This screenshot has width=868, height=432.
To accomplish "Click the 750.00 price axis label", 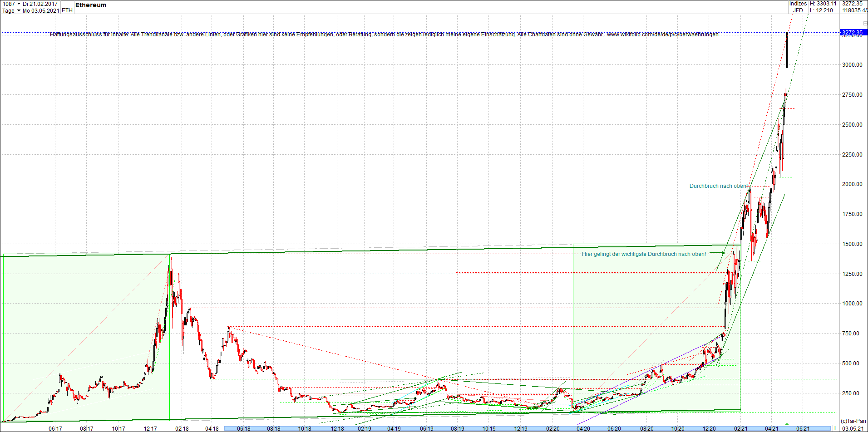I will [x=851, y=334].
